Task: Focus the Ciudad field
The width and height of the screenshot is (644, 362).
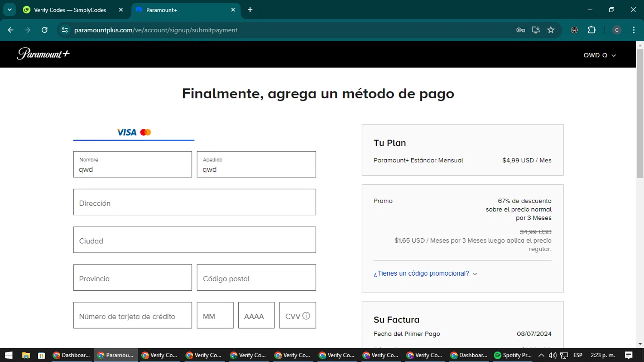Action: click(194, 240)
